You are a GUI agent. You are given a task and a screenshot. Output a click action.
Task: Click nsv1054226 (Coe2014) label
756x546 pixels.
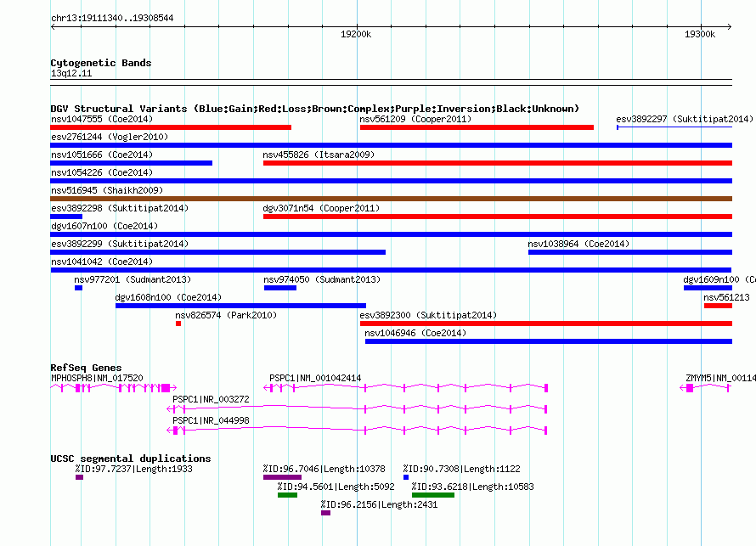pyautogui.click(x=102, y=172)
